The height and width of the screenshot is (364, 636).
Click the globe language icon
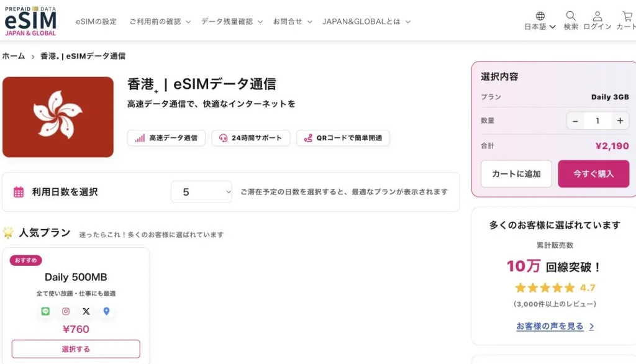[x=540, y=16]
